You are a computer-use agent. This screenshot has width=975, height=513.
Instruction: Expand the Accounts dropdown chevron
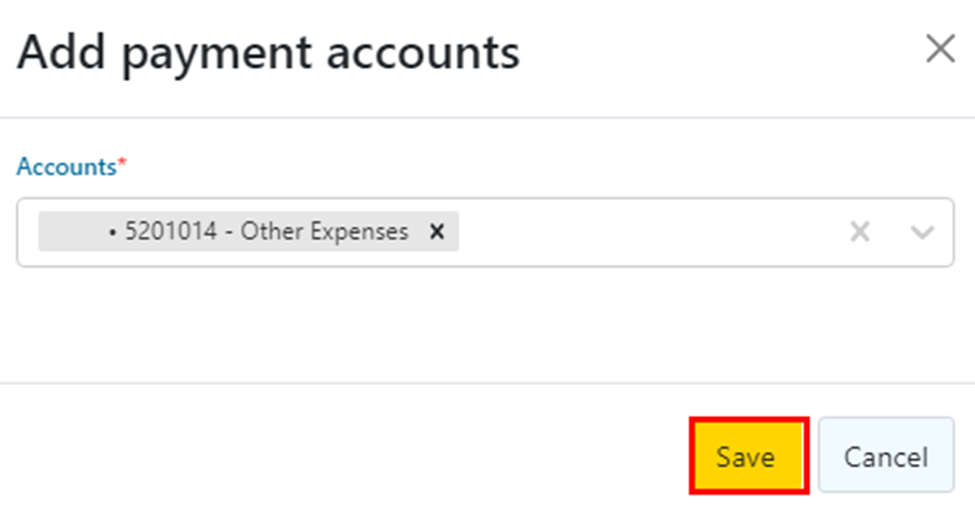point(921,232)
